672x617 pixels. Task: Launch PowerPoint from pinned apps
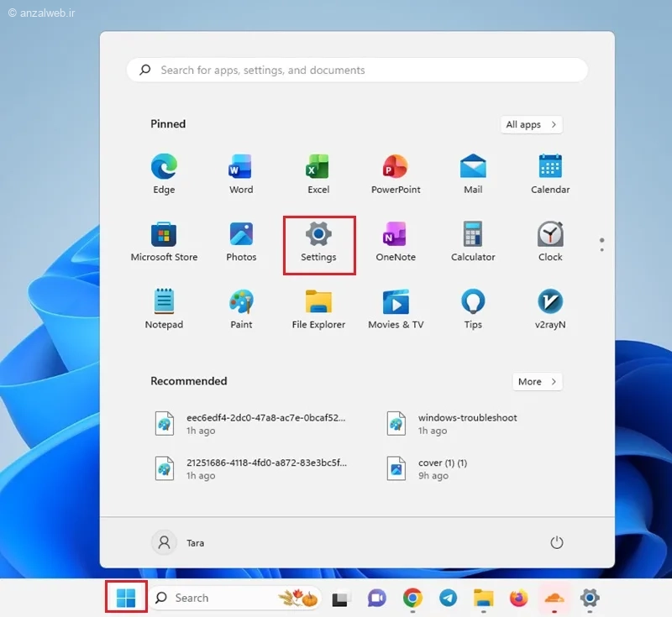[396, 174]
